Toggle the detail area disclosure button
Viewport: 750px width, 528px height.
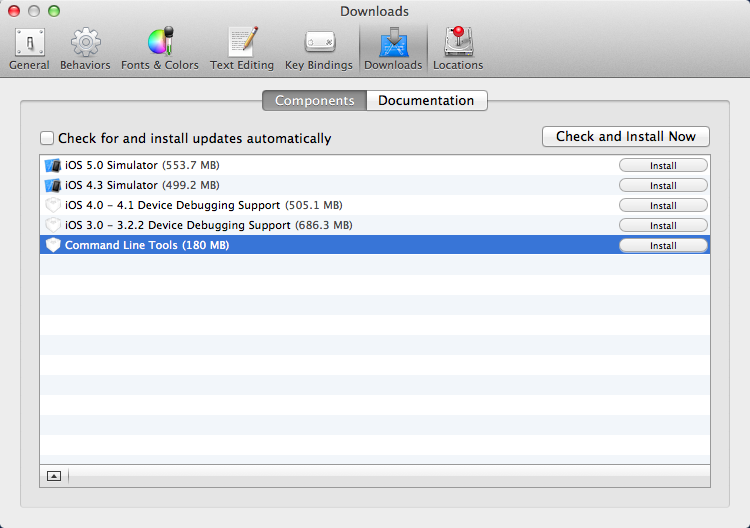(x=54, y=476)
